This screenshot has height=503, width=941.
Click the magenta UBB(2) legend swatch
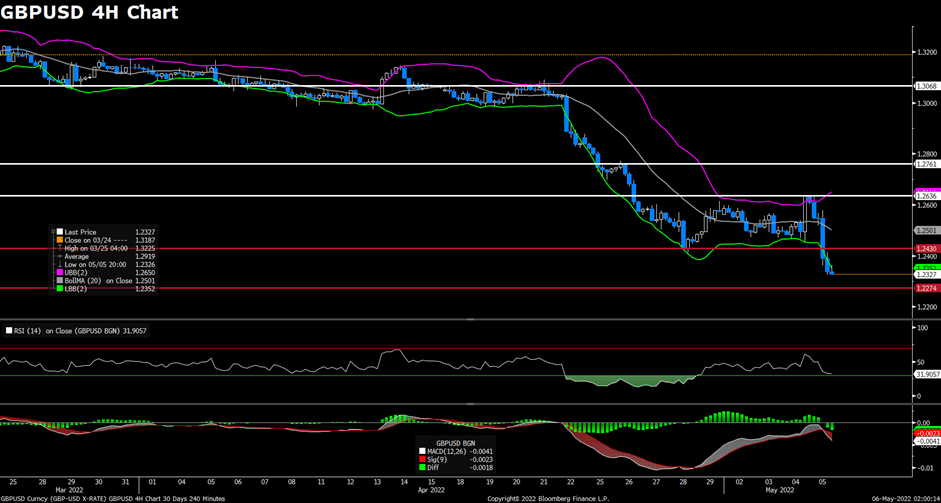(x=59, y=273)
